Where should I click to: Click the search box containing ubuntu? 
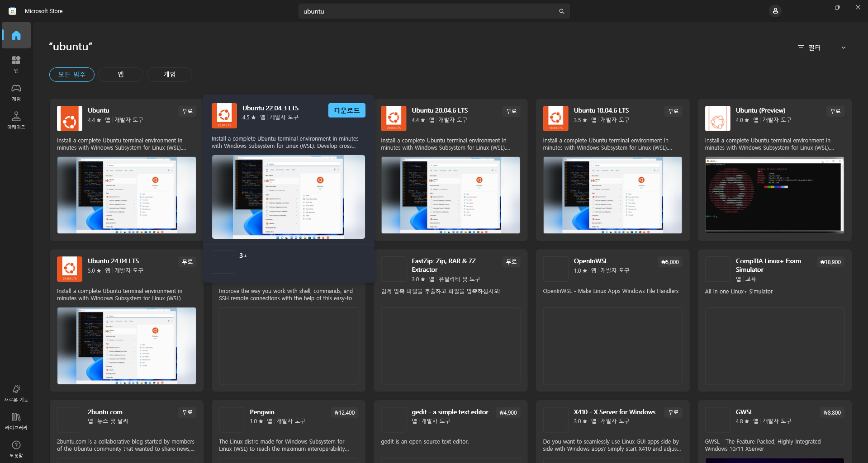point(434,11)
